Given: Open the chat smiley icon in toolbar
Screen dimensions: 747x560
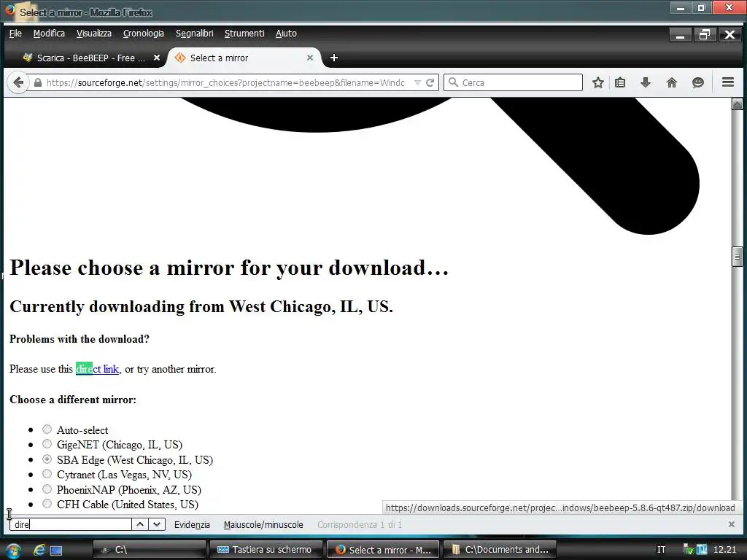Looking at the screenshot, I should [698, 82].
